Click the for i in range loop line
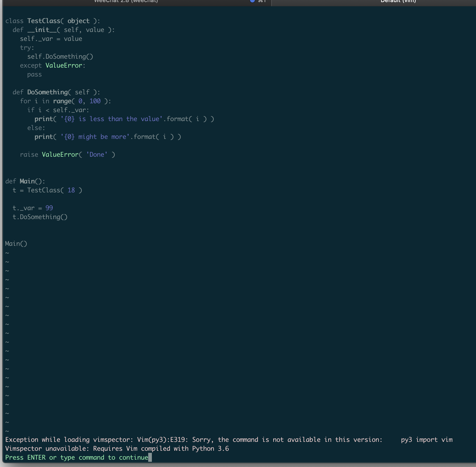 [x=65, y=101]
